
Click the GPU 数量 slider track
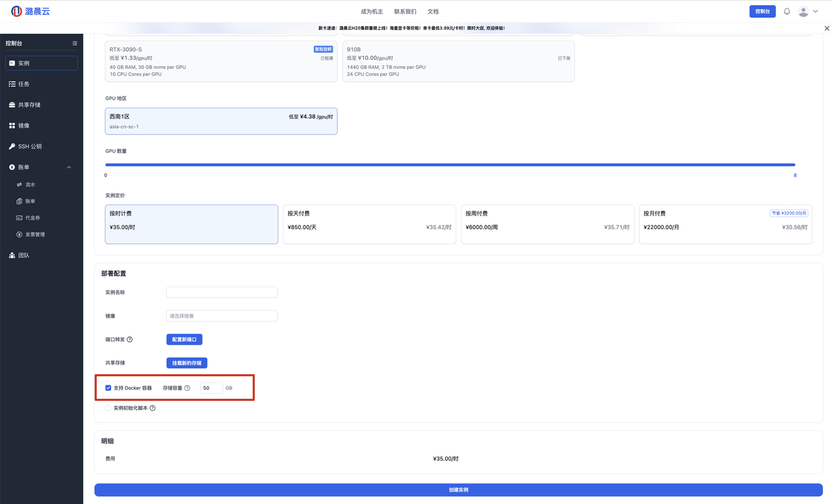(450, 165)
